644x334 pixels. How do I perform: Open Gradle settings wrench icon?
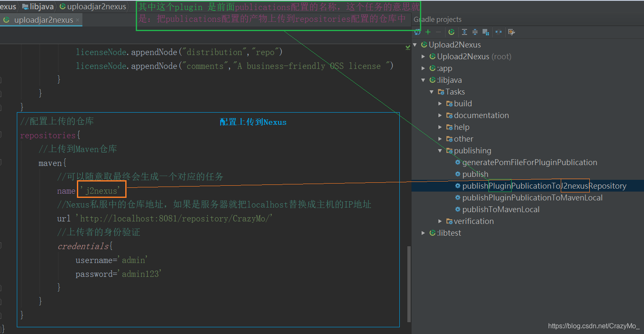511,32
